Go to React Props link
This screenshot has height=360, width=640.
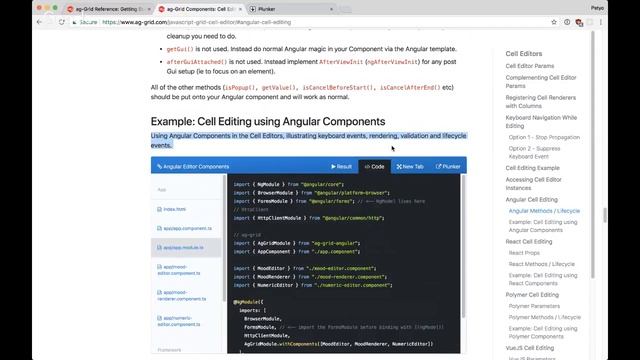pyautogui.click(x=524, y=253)
